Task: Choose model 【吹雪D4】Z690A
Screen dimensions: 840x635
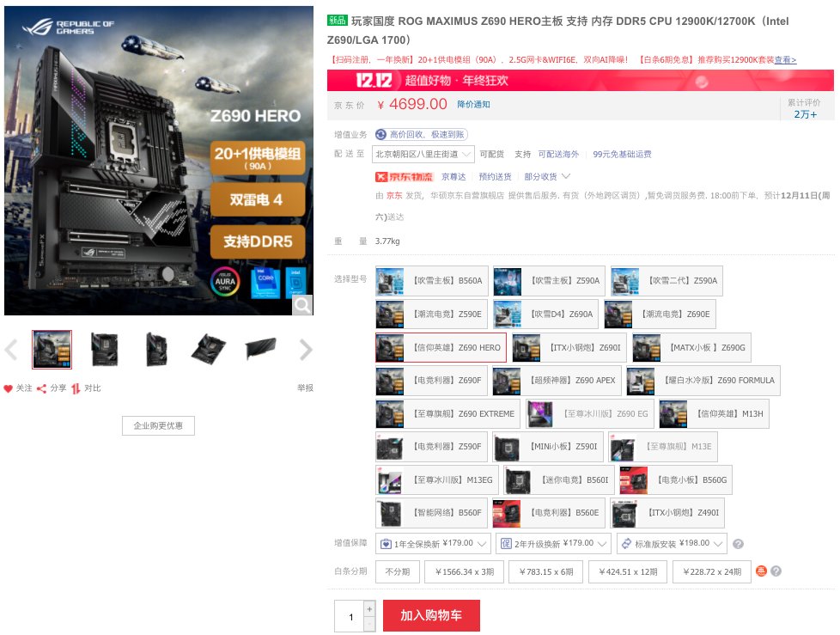Action: tap(546, 314)
